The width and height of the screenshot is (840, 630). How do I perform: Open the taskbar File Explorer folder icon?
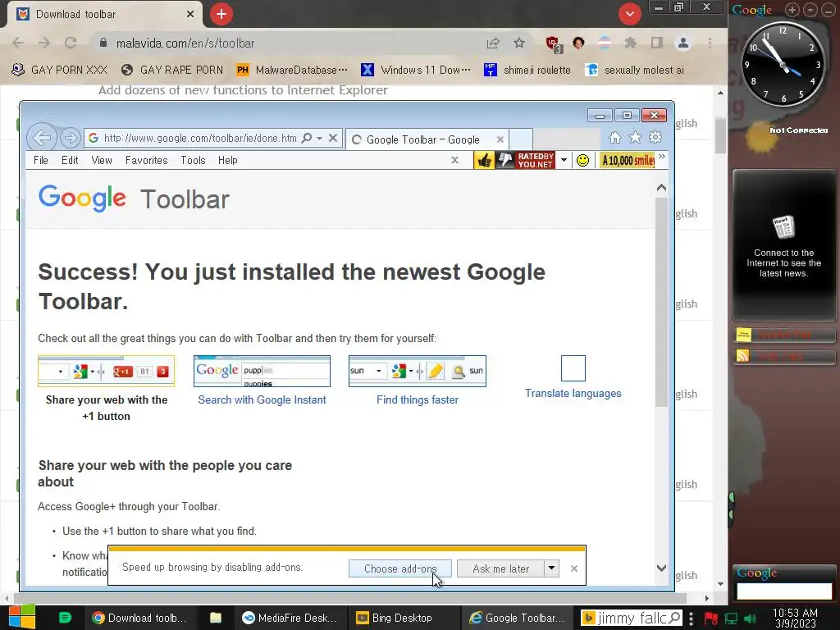point(216,618)
